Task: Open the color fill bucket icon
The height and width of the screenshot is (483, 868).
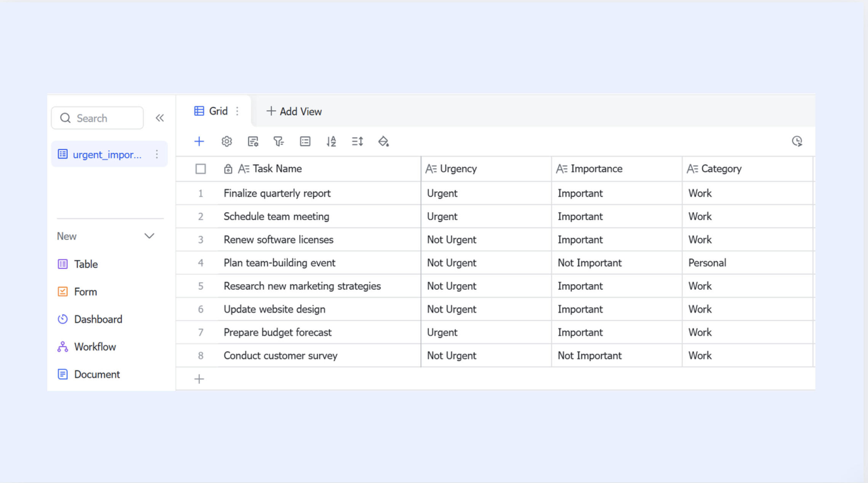Action: pos(383,142)
